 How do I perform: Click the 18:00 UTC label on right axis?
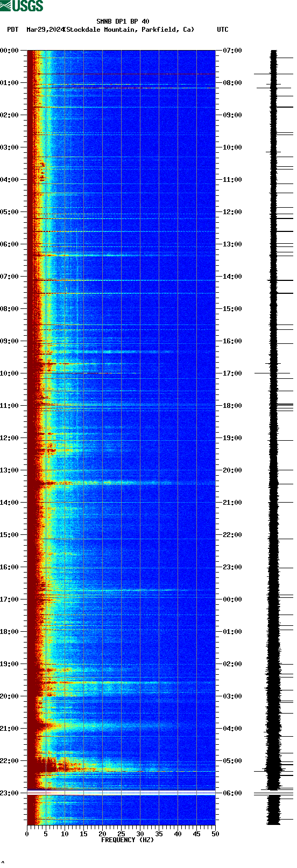pos(232,406)
